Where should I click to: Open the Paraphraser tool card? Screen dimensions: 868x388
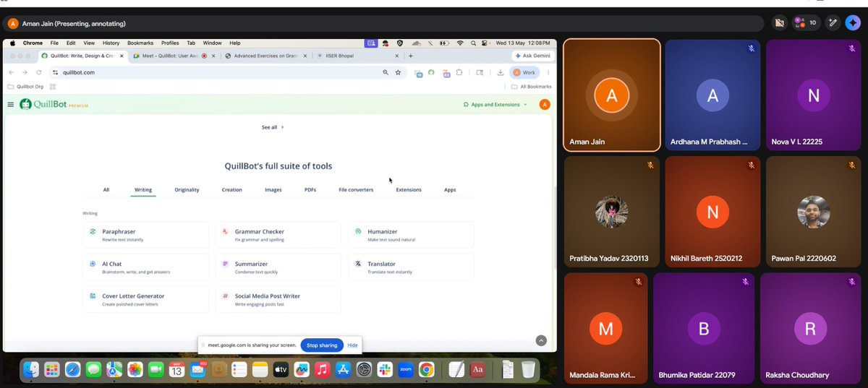tap(145, 235)
